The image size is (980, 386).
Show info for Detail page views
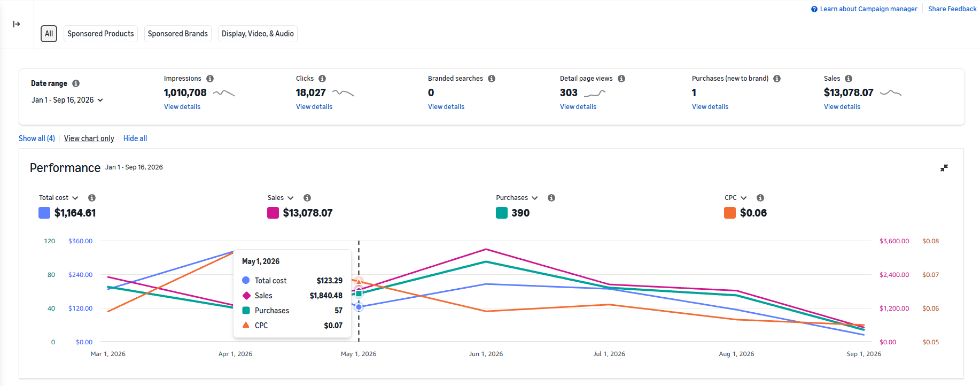pyautogui.click(x=621, y=79)
